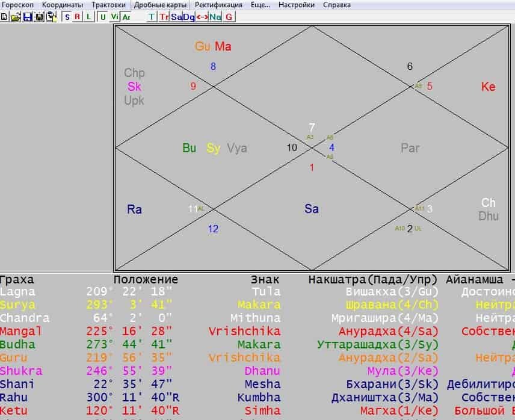The image size is (515, 420).
Task: Click the Vi toolbar button
Action: pos(115,17)
